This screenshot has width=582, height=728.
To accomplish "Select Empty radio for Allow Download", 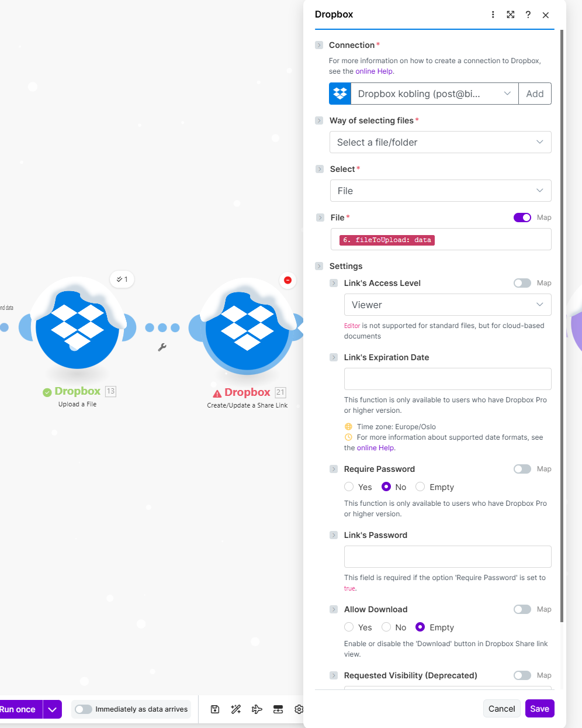I will (420, 627).
